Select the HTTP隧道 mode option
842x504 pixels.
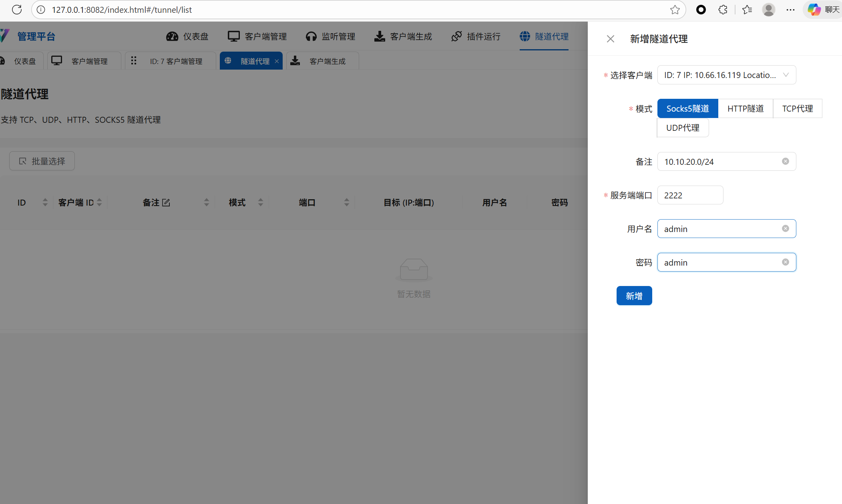(745, 108)
